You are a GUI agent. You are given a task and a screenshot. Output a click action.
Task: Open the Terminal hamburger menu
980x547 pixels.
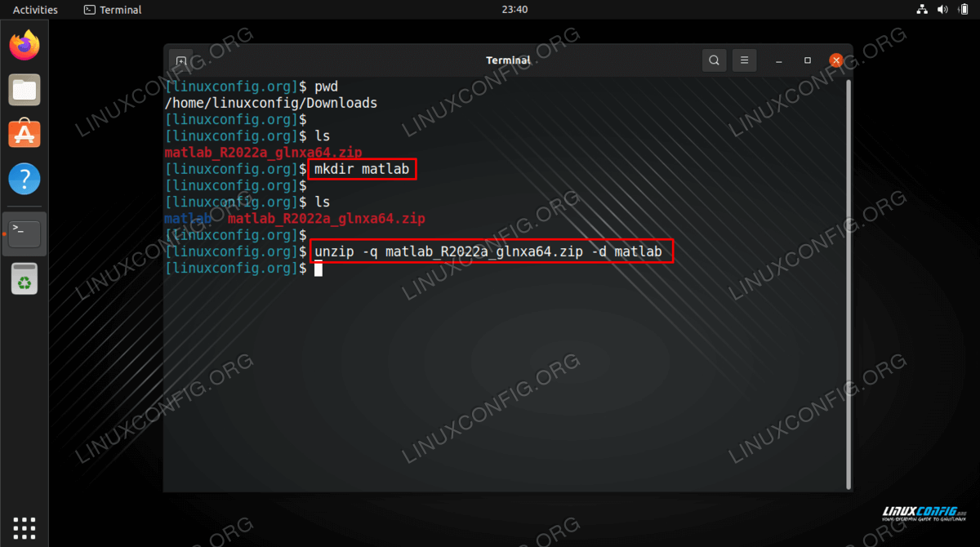point(744,60)
